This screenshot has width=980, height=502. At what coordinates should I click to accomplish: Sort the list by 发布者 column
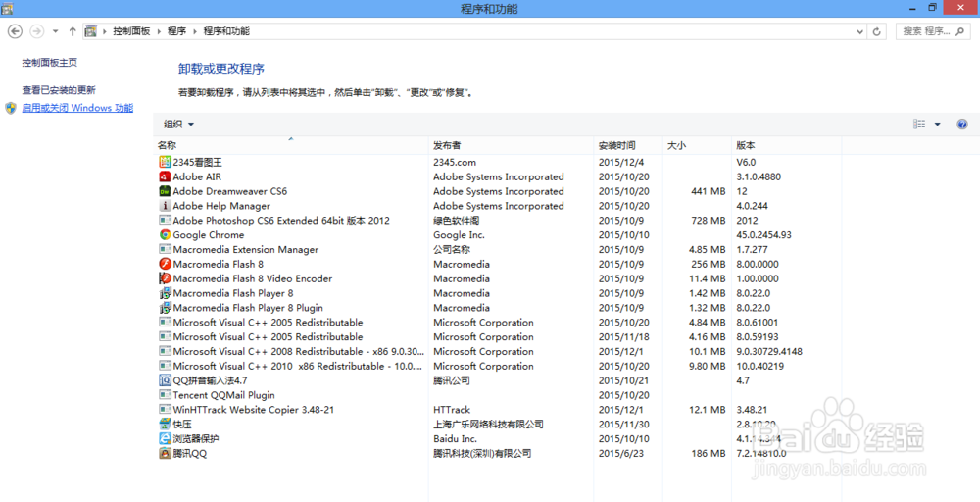(511, 145)
